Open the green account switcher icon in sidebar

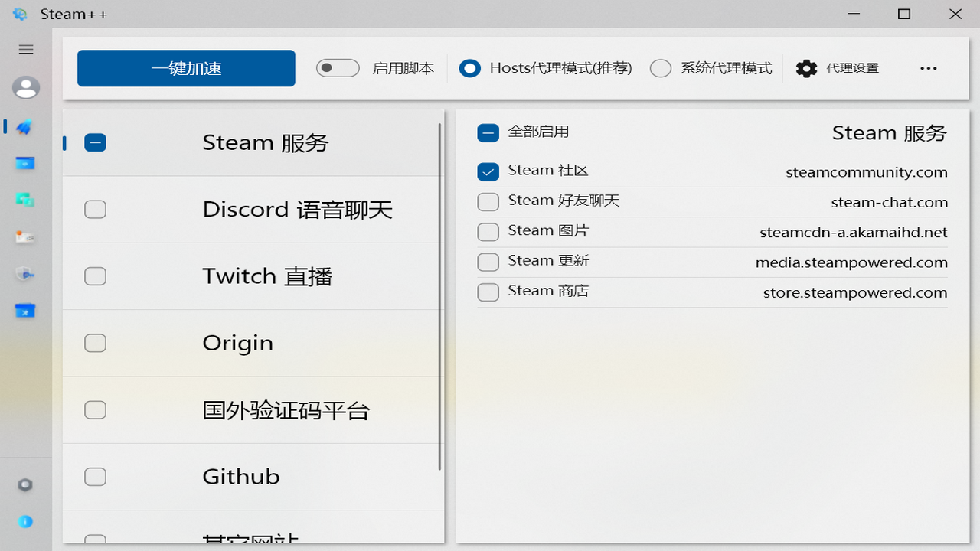click(25, 199)
